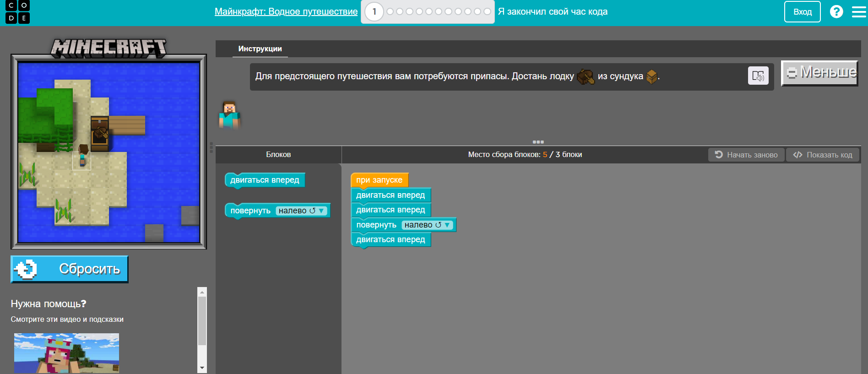Click the Сбросить reset button
The image size is (868, 374).
[x=70, y=269]
